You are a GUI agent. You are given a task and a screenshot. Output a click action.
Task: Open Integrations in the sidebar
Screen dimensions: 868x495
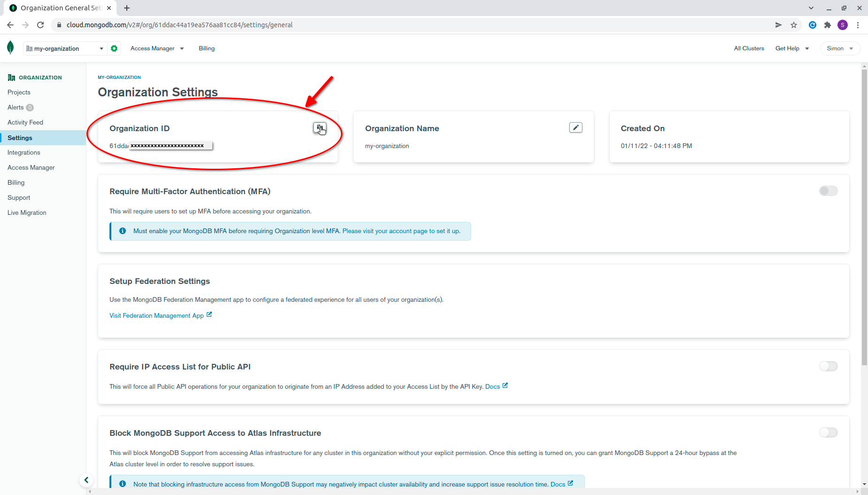(x=24, y=152)
